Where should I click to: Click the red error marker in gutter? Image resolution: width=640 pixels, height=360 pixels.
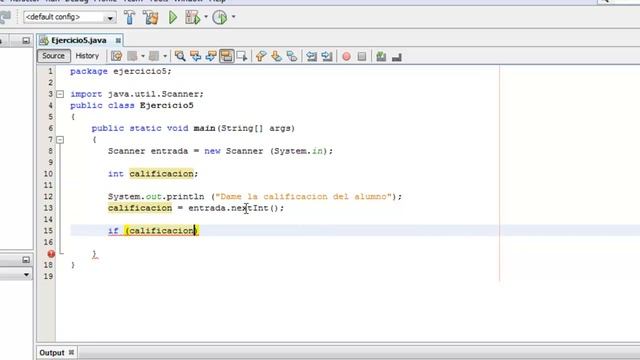pyautogui.click(x=51, y=254)
